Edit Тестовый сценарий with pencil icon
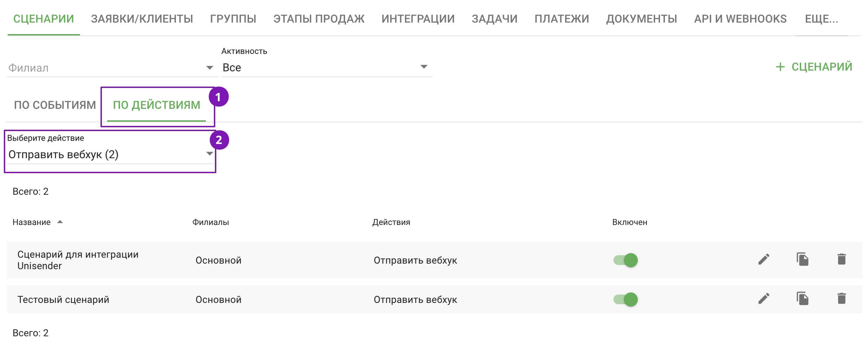Screen dimensions: 868x354 pos(764,298)
